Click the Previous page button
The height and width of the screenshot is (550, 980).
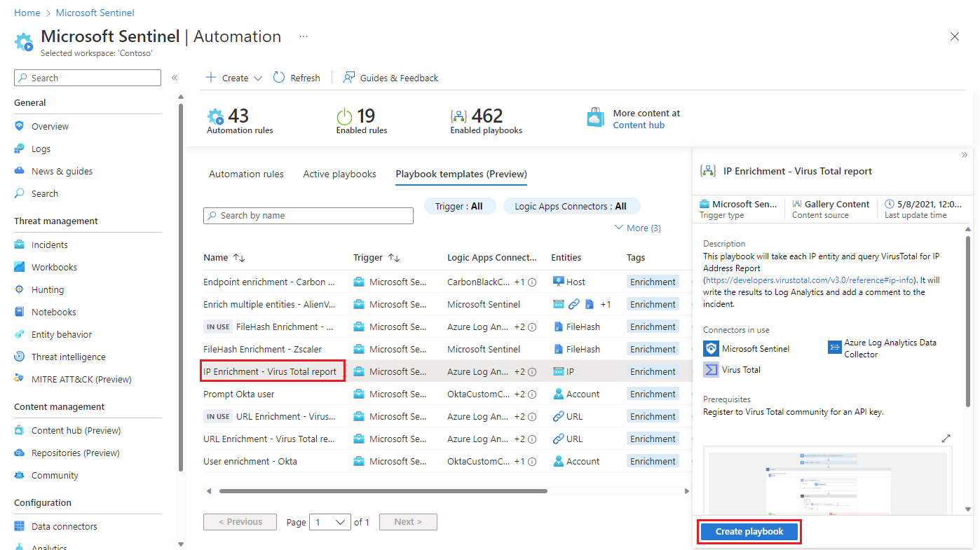pyautogui.click(x=240, y=522)
